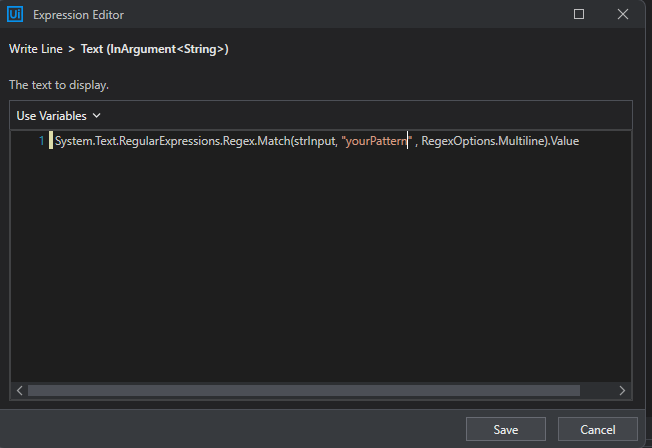Click the left arrow of the horizontal scrollbar
The image size is (652, 448).
pos(20,391)
